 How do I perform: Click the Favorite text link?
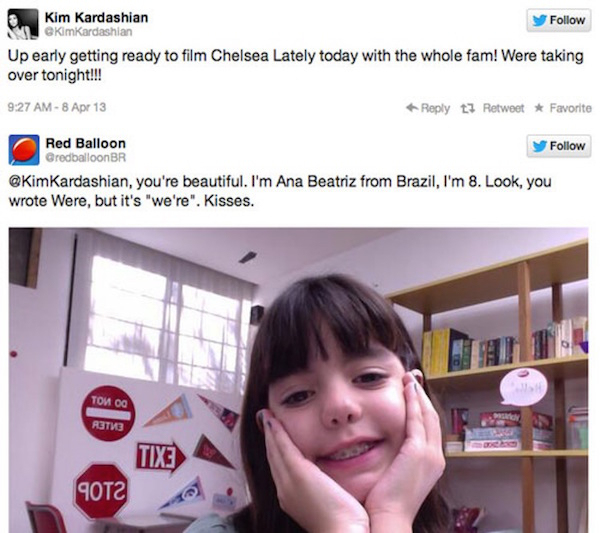pos(571,108)
